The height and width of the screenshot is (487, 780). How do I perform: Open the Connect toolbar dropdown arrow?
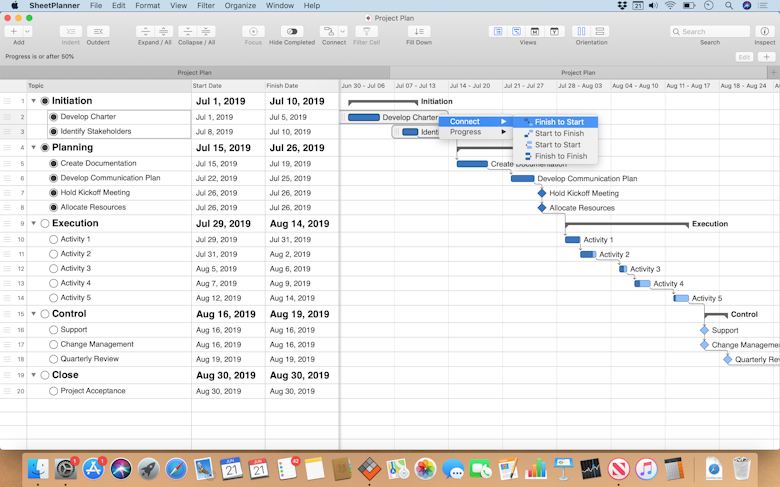click(343, 31)
